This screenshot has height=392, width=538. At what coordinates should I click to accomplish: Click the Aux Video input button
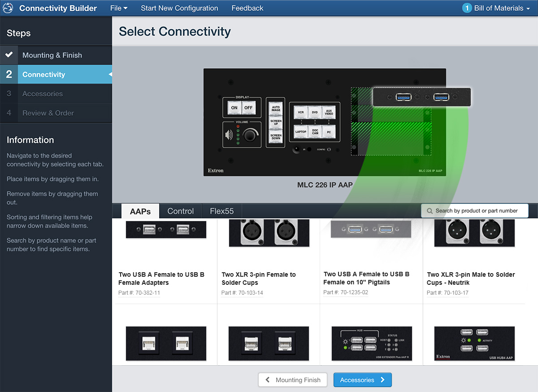pyautogui.click(x=329, y=113)
